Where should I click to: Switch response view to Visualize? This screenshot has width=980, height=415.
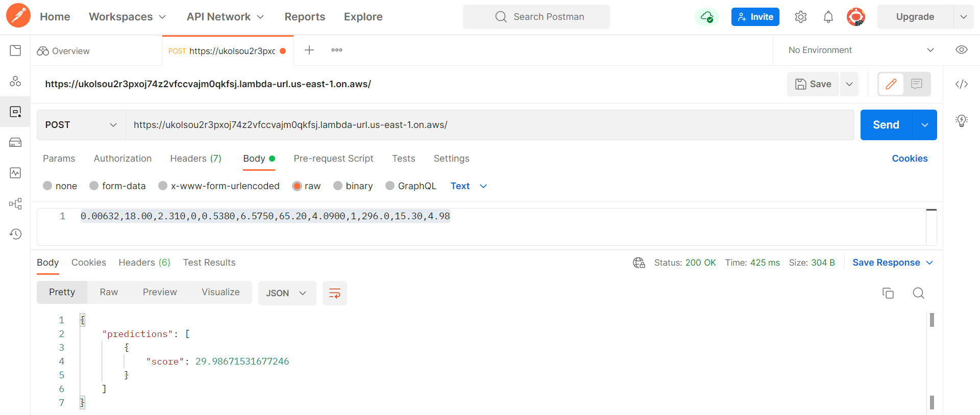pyautogui.click(x=220, y=292)
